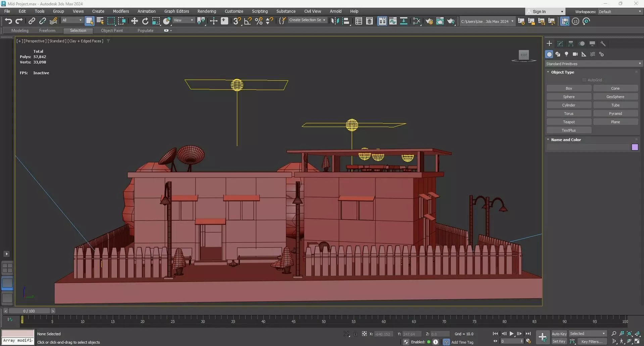Activate the Select and Rotate tool
Image resolution: width=644 pixels, height=346 pixels.
145,21
